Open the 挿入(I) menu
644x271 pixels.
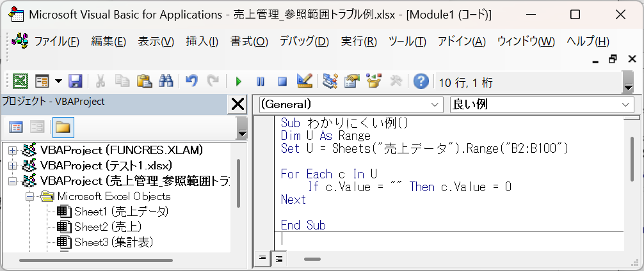pyautogui.click(x=202, y=42)
